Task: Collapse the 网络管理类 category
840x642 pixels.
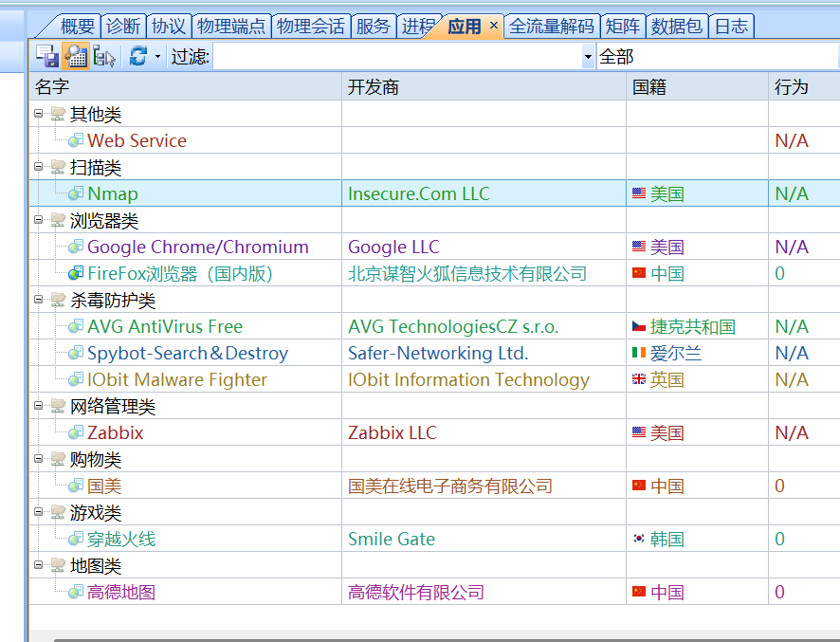Action: pos(38,406)
